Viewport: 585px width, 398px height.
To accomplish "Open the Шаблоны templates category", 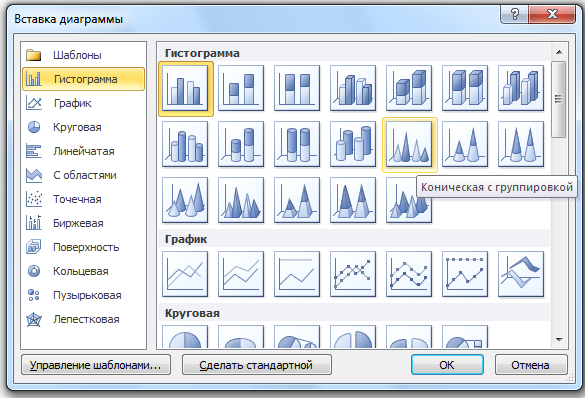I will pyautogui.click(x=84, y=55).
